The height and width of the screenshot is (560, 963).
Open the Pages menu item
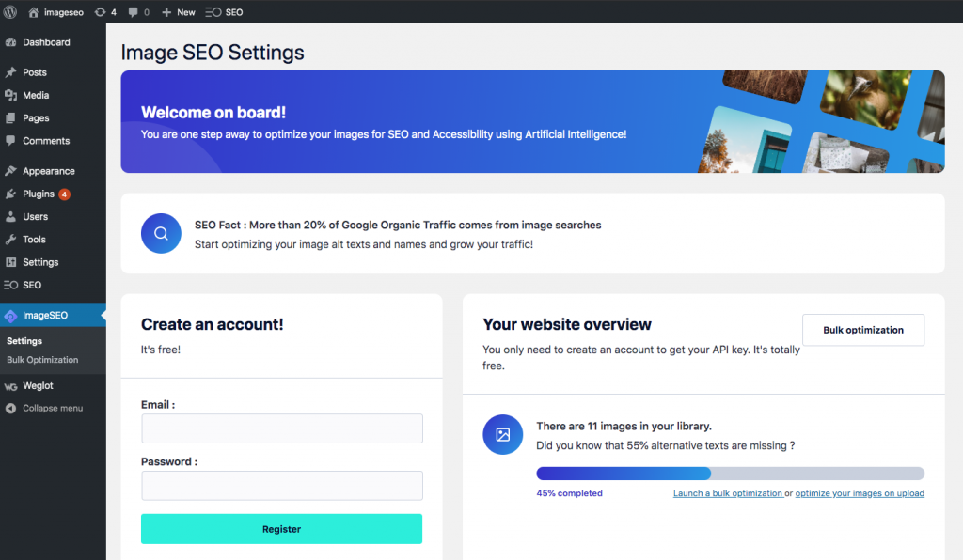pyautogui.click(x=36, y=117)
